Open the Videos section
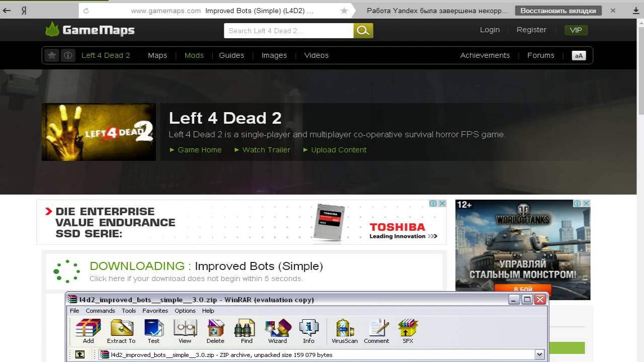The width and height of the screenshot is (644, 362). coord(316,55)
